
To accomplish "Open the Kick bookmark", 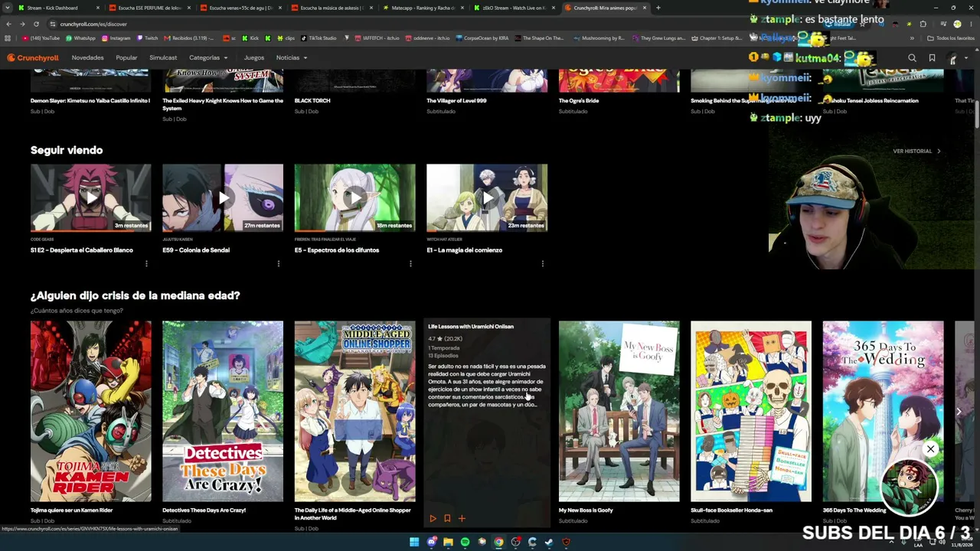I will [x=250, y=37].
